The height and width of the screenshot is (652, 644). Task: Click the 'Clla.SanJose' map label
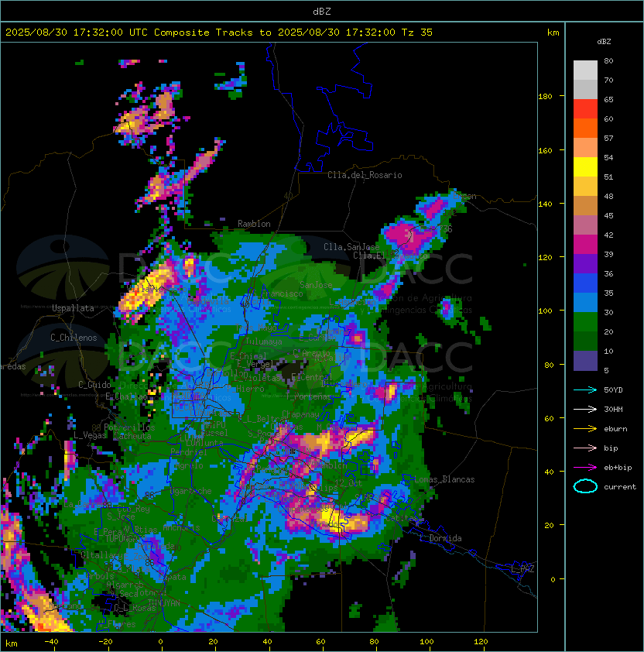point(351,247)
